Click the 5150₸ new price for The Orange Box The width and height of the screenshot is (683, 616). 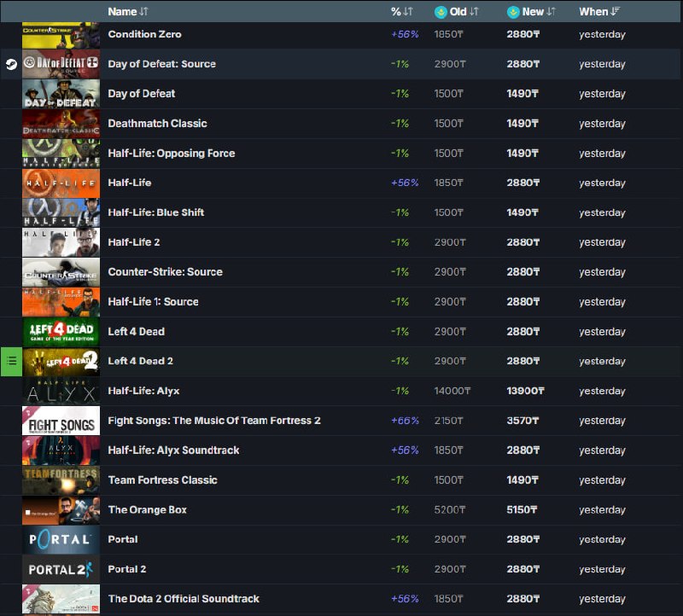522,509
